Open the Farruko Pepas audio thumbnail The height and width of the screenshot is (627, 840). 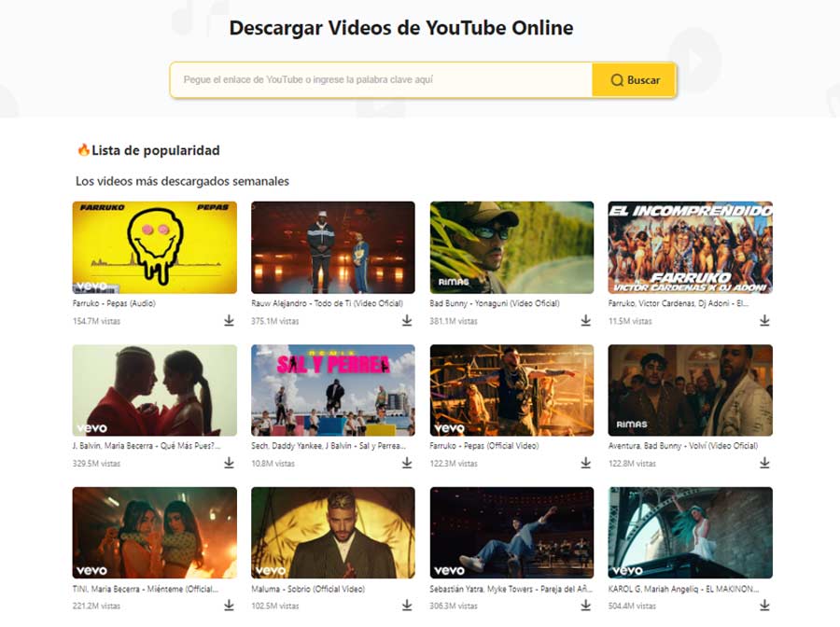(155, 247)
